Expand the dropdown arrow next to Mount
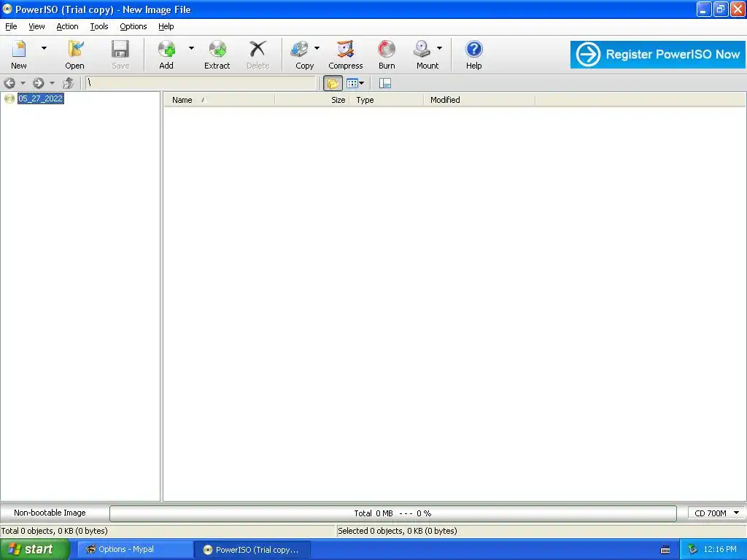This screenshot has height=560, width=747. pos(439,48)
